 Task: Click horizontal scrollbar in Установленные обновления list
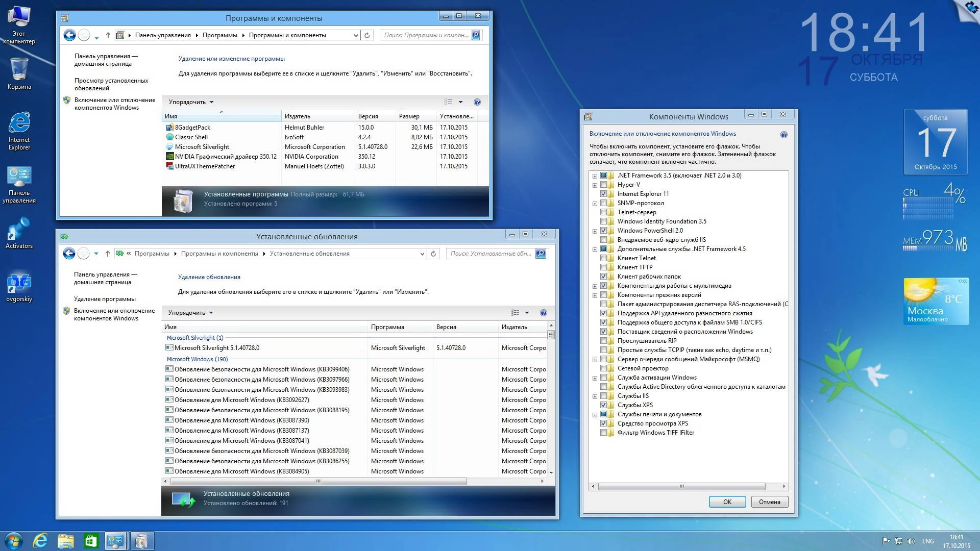[x=318, y=481]
